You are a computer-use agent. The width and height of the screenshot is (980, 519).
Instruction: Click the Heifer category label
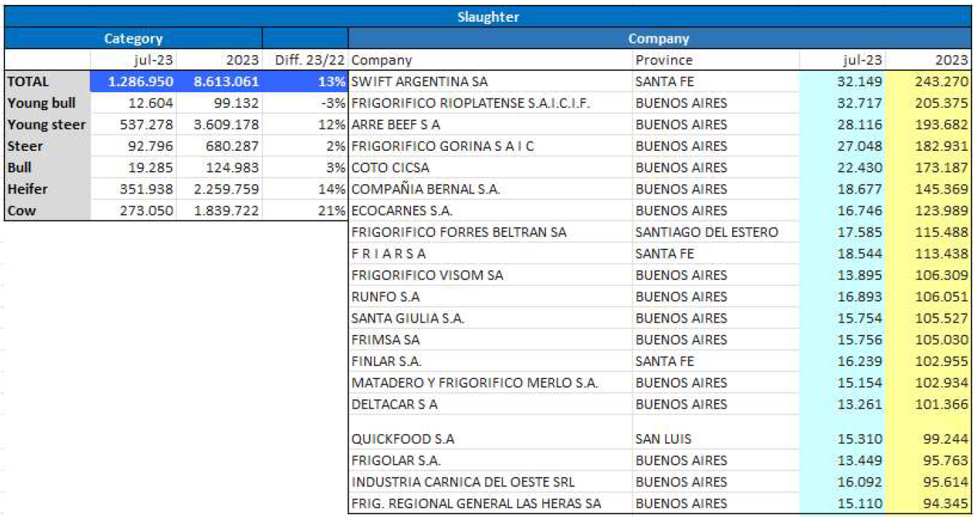tap(28, 189)
